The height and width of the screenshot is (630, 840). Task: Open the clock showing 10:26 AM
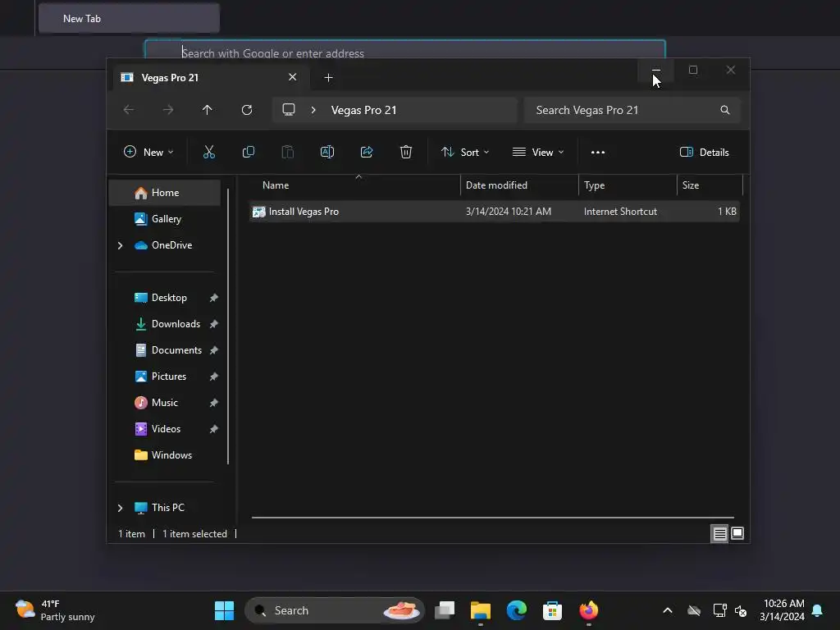pos(782,610)
